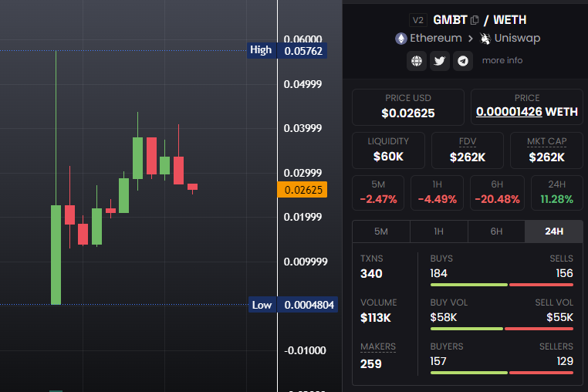Image resolution: width=588 pixels, height=392 pixels.
Task: Click the Low 0.0004804 price label
Action: [x=293, y=305]
